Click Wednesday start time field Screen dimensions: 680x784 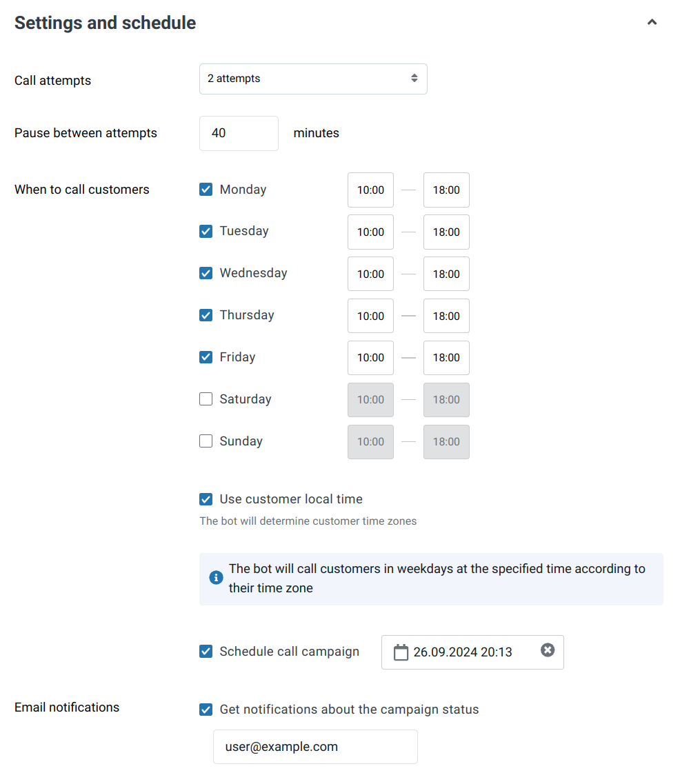(370, 274)
